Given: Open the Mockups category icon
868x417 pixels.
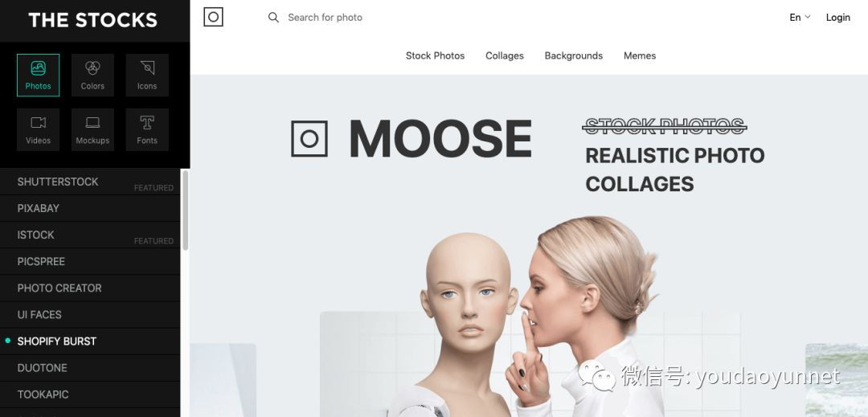Looking at the screenshot, I should click(x=92, y=129).
